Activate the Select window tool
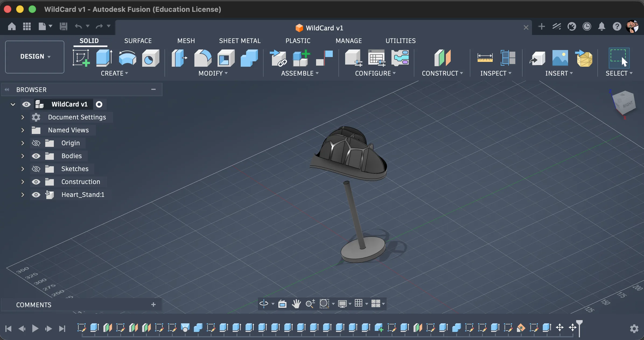644x340 pixels. [x=619, y=58]
